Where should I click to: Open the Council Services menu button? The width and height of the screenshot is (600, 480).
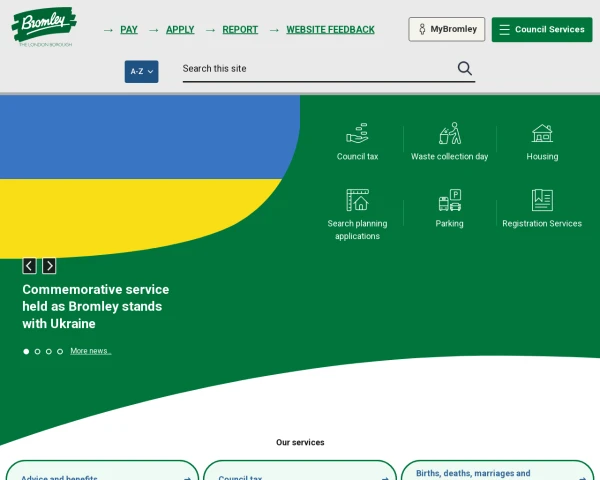pos(542,29)
